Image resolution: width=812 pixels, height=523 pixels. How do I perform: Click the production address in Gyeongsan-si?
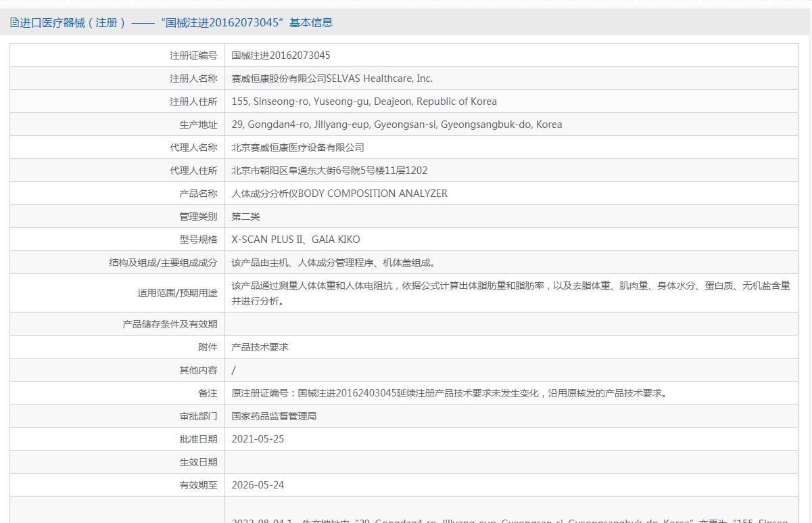396,124
